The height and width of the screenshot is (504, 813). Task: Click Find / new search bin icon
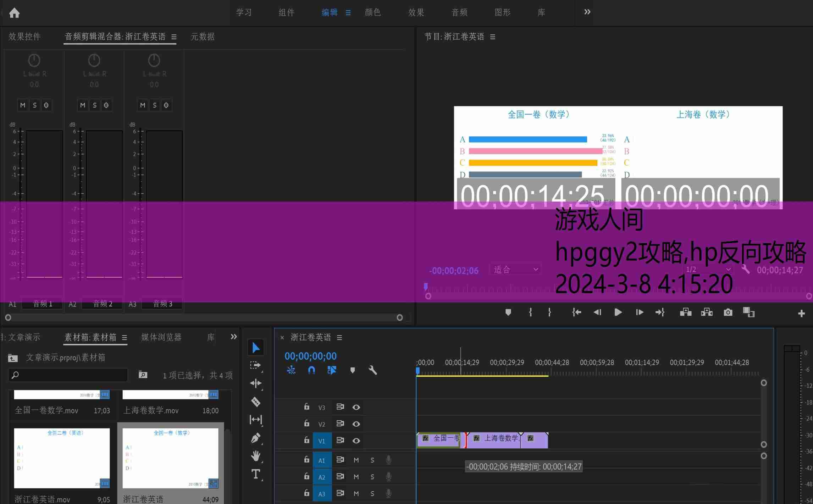click(143, 375)
